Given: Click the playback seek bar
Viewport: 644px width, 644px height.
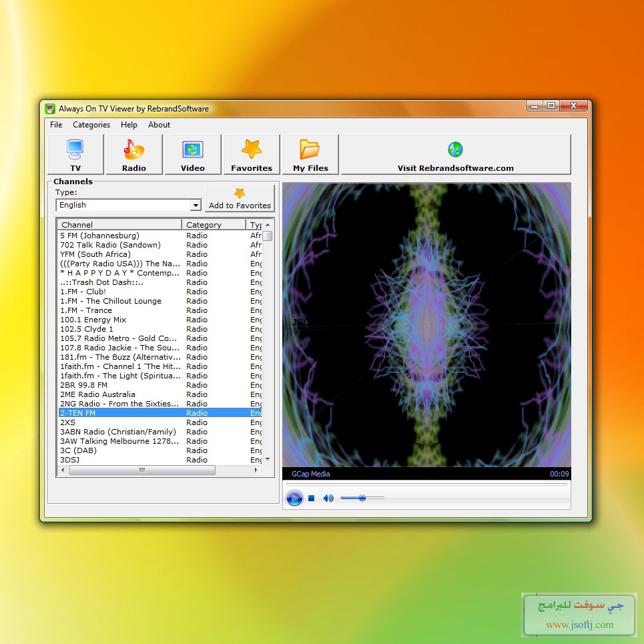Looking at the screenshot, I should [426, 485].
